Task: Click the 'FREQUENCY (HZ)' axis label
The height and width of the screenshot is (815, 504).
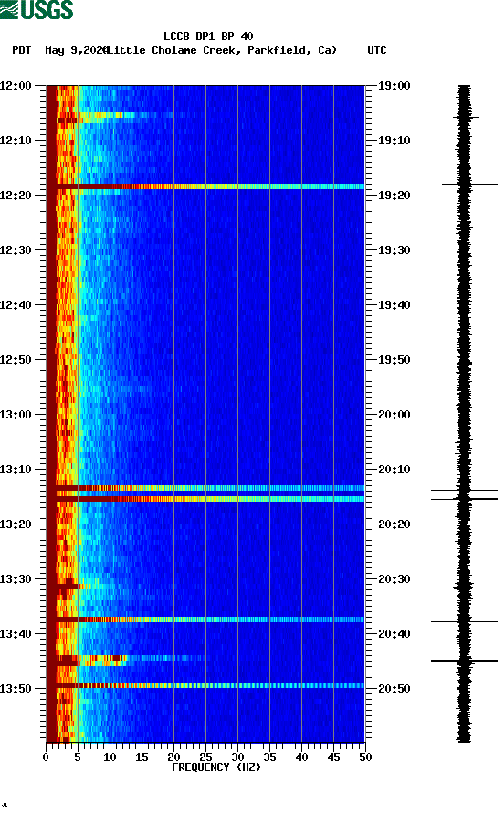Action: click(x=216, y=767)
